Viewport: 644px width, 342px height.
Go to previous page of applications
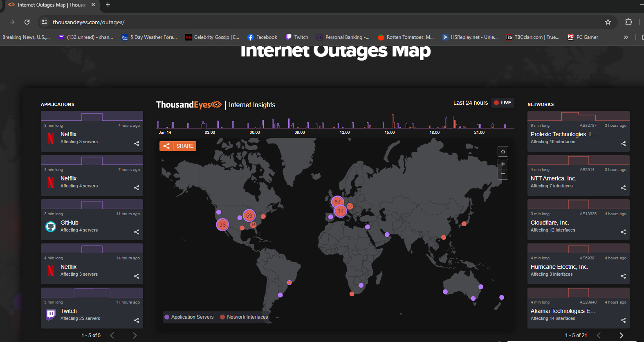coord(112,335)
